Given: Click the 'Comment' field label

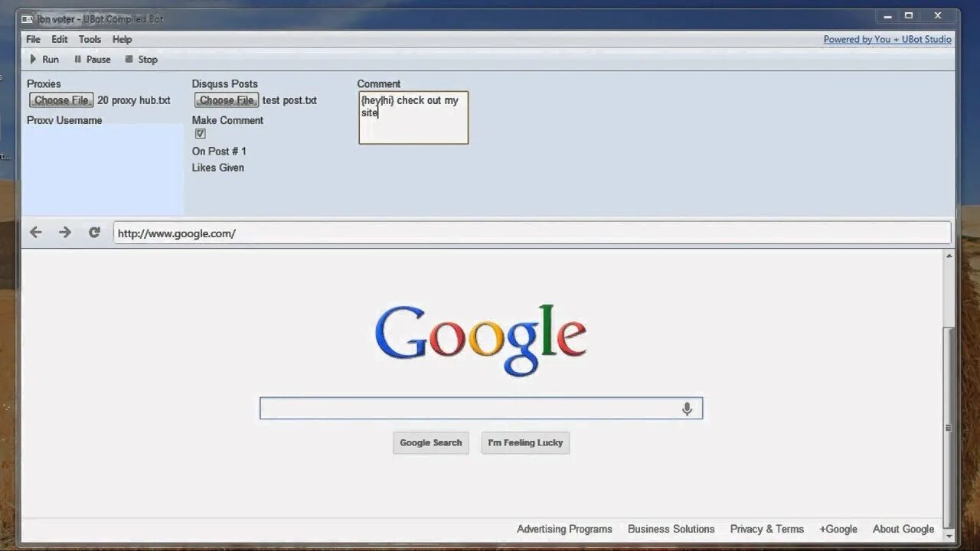Looking at the screenshot, I should (x=379, y=83).
